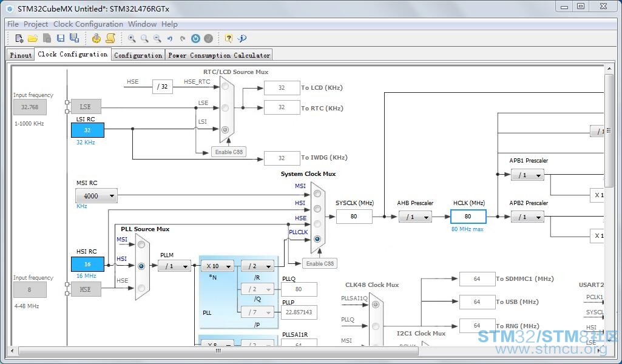
Task: Click the gray circular toolbar icon
Action: pyautogui.click(x=208, y=38)
